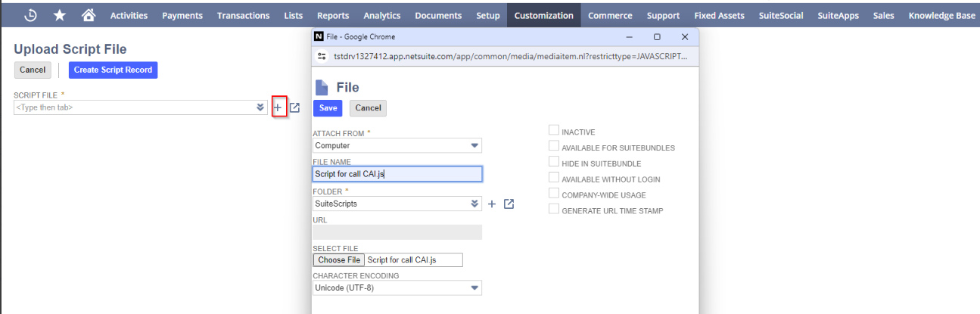The image size is (980, 314).
Task: Click the popup window address bar URL
Action: pos(511,56)
